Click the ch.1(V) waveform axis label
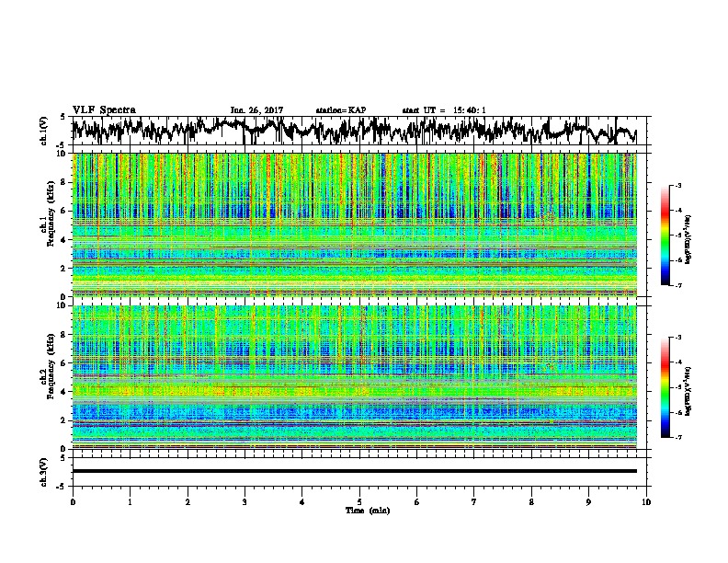This screenshot has height=563, width=728. pos(44,131)
